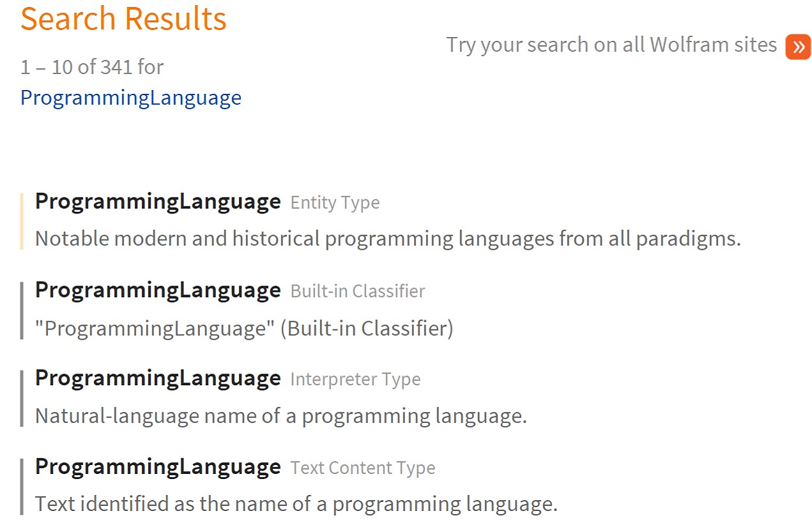Click the '1 – 10 of 341 for' count text

pos(92,67)
